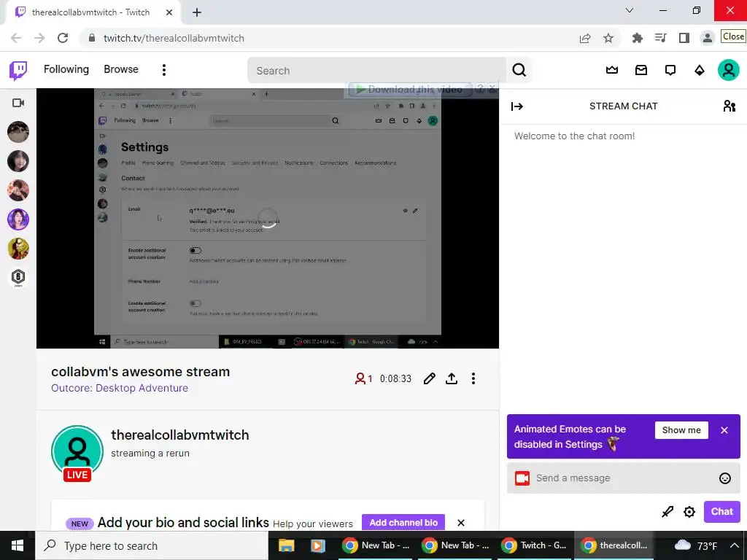The width and height of the screenshot is (747, 560).
Task: Open the Chrome profile avatar icon
Action: coord(708,38)
